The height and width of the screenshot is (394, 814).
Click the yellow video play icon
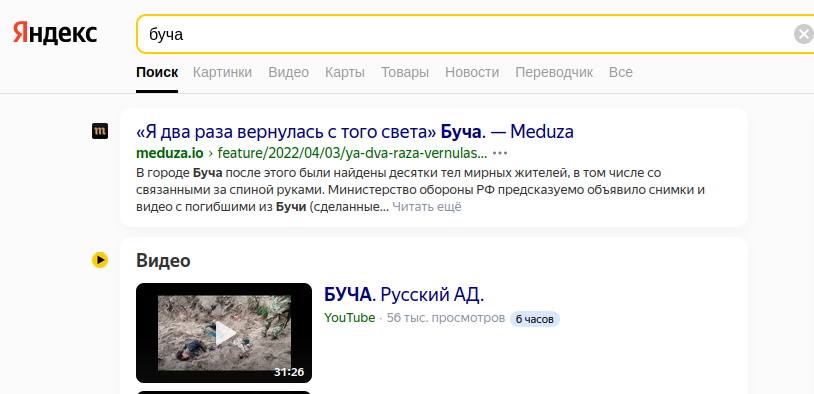point(100,260)
